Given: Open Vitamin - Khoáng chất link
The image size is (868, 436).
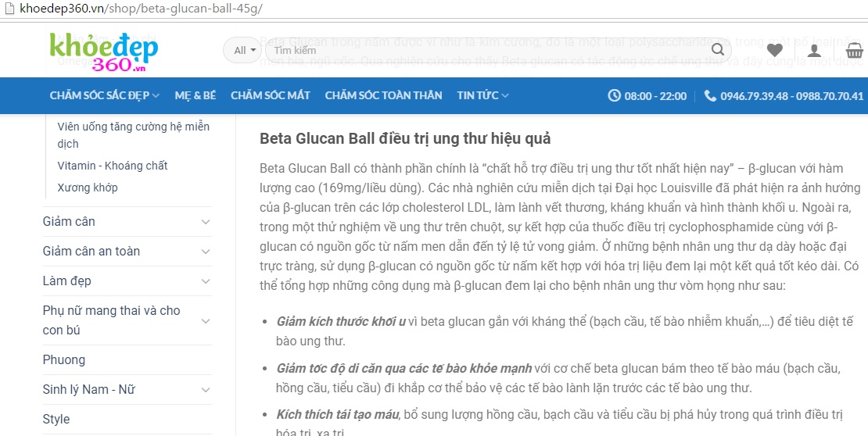Looking at the screenshot, I should [113, 166].
